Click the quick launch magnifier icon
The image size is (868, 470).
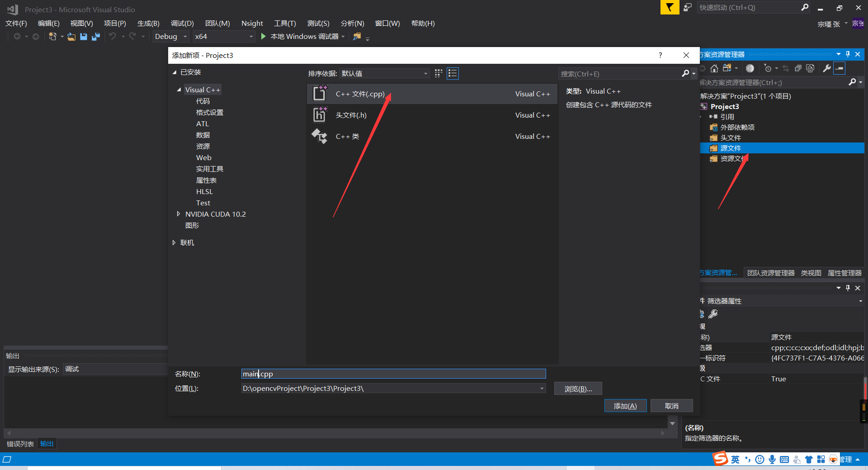point(805,7)
